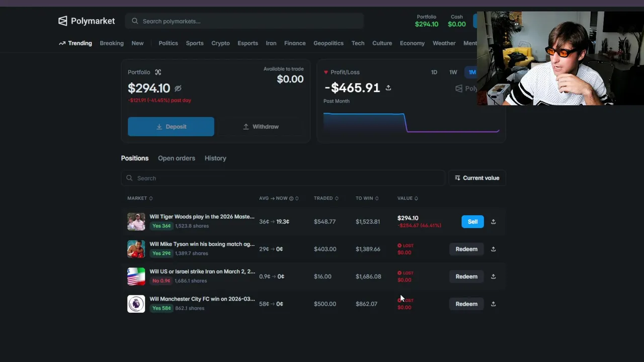The width and height of the screenshot is (644, 362).
Task: Redeem the Manchester City FC position
Action: [466, 304]
